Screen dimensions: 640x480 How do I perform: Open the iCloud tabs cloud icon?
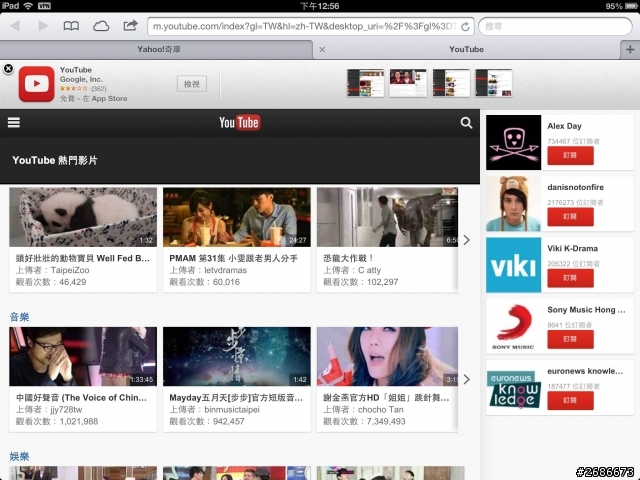tap(101, 27)
